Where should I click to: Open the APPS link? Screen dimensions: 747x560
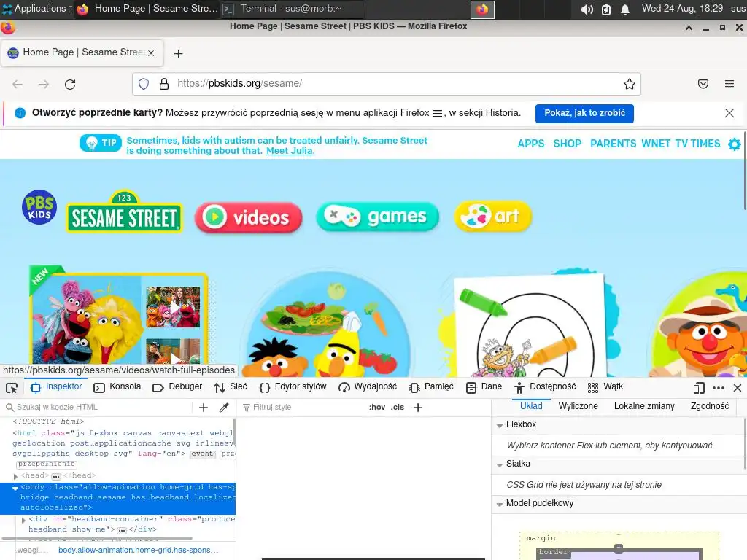(531, 144)
